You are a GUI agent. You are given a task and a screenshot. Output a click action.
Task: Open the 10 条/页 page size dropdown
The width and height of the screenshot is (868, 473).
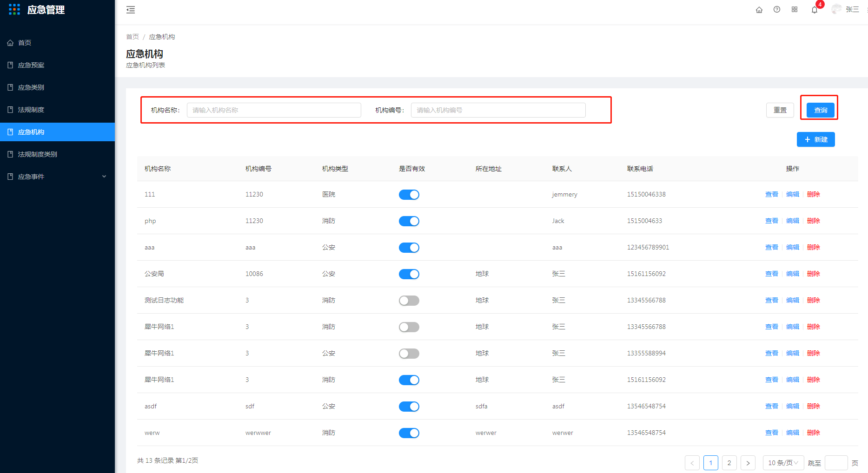[783, 463]
